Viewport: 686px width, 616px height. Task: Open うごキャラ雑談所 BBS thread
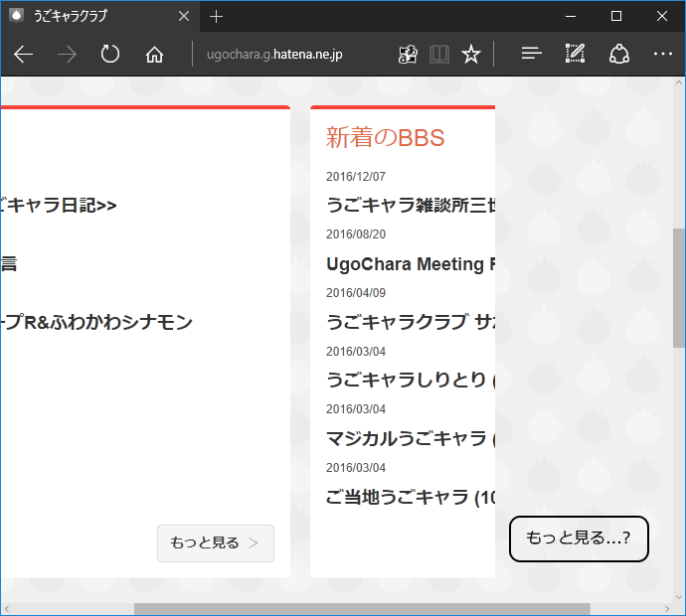[411, 205]
